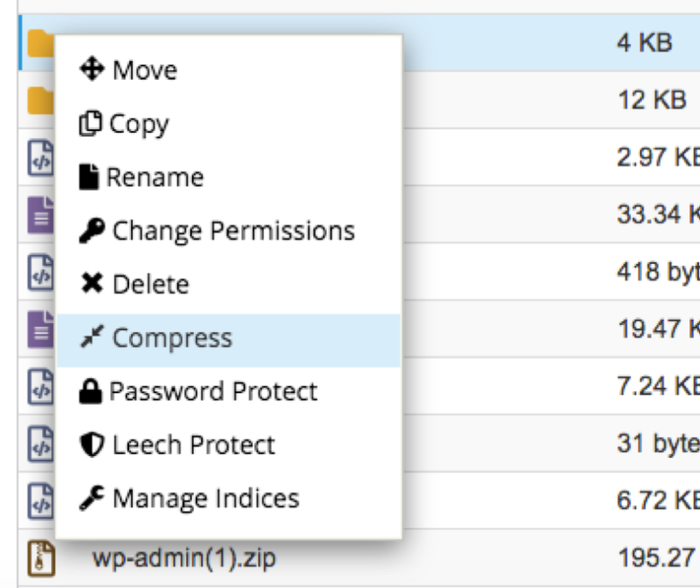
Task: Click the Compress arrows icon
Action: pos(92,336)
